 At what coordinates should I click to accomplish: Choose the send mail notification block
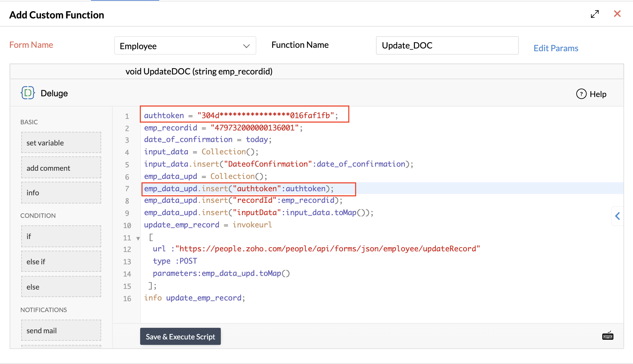[x=61, y=331]
